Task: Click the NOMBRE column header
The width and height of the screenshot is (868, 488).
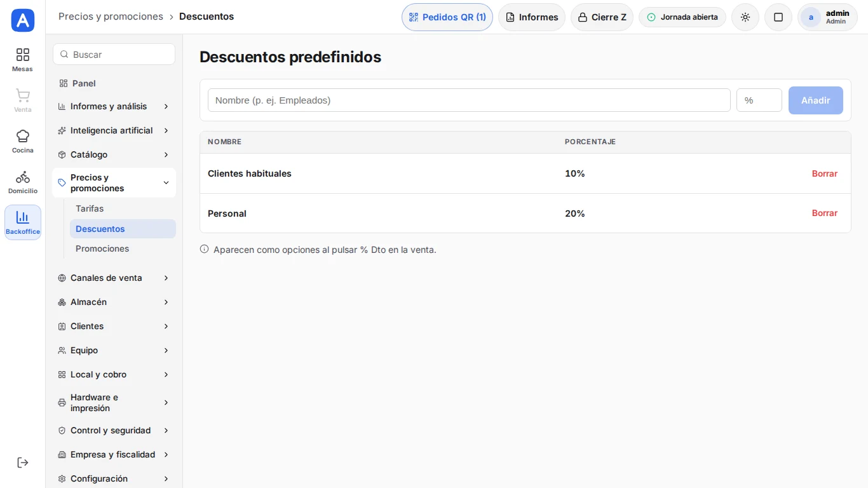Action: [x=225, y=142]
